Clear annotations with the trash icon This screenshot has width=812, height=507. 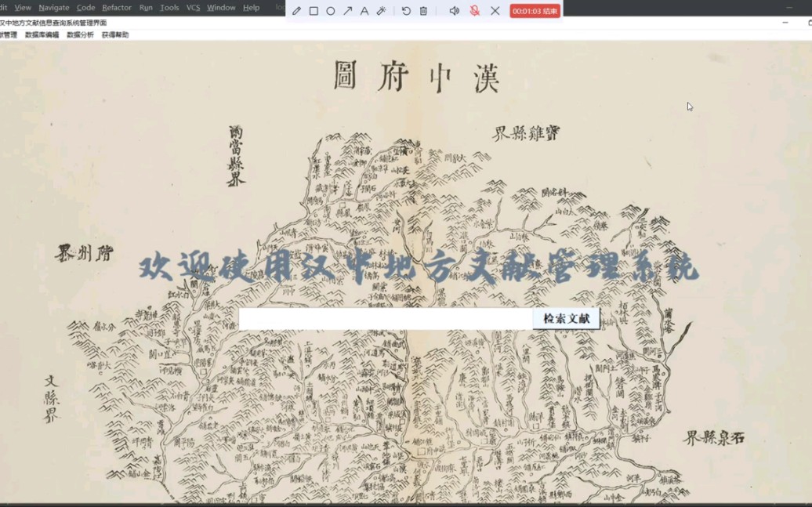point(422,11)
